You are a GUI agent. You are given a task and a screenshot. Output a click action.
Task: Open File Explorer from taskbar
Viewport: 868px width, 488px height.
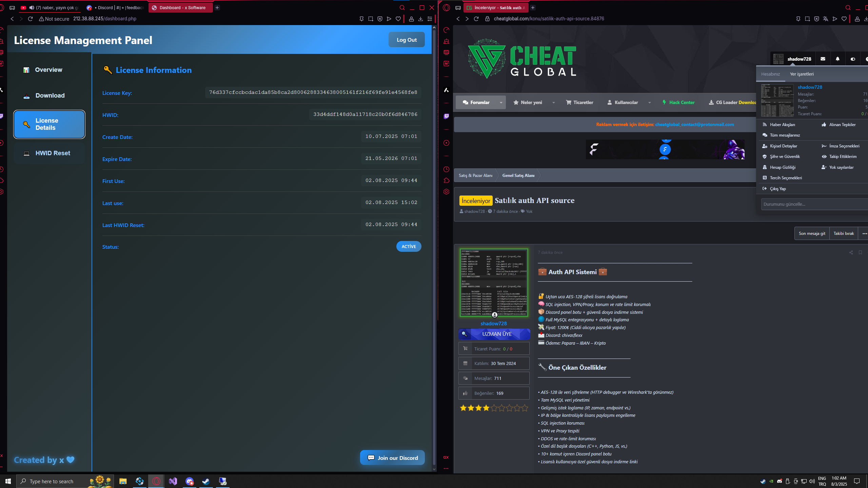[x=123, y=481]
